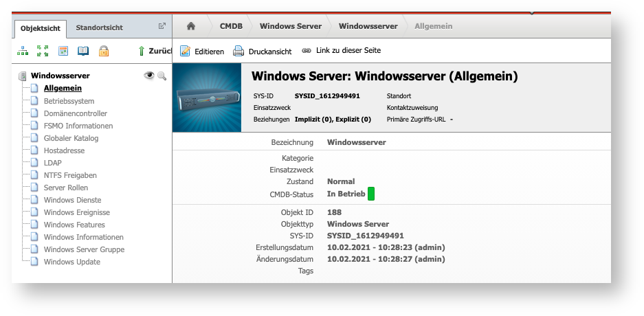Click Zustand value Normal
Viewport: 644px width, 316px height.
click(341, 181)
